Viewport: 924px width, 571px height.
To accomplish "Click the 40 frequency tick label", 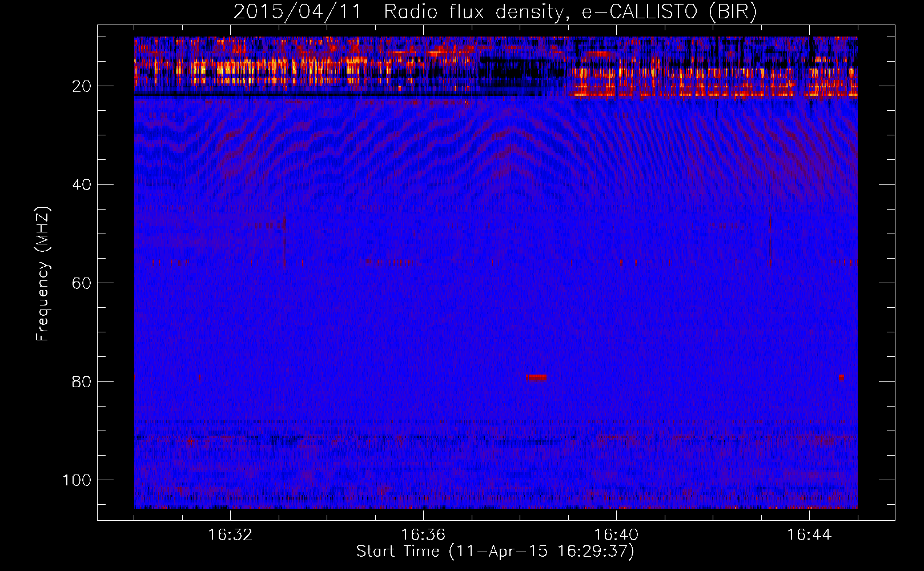I will pyautogui.click(x=82, y=185).
